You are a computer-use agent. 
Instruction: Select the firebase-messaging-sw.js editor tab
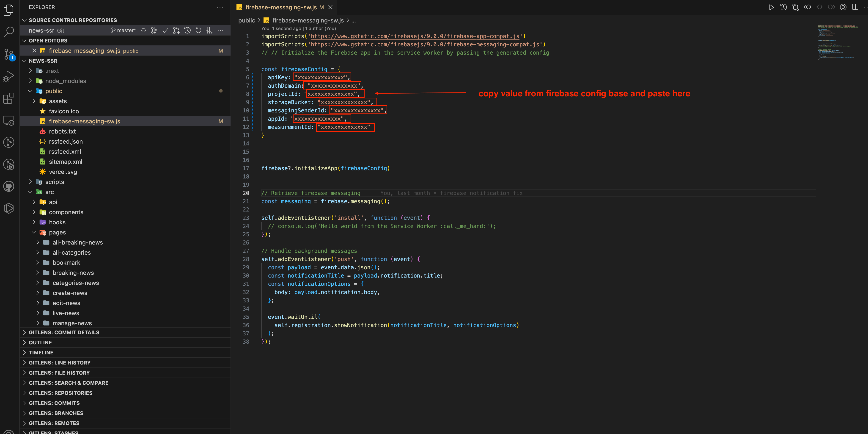pyautogui.click(x=281, y=7)
